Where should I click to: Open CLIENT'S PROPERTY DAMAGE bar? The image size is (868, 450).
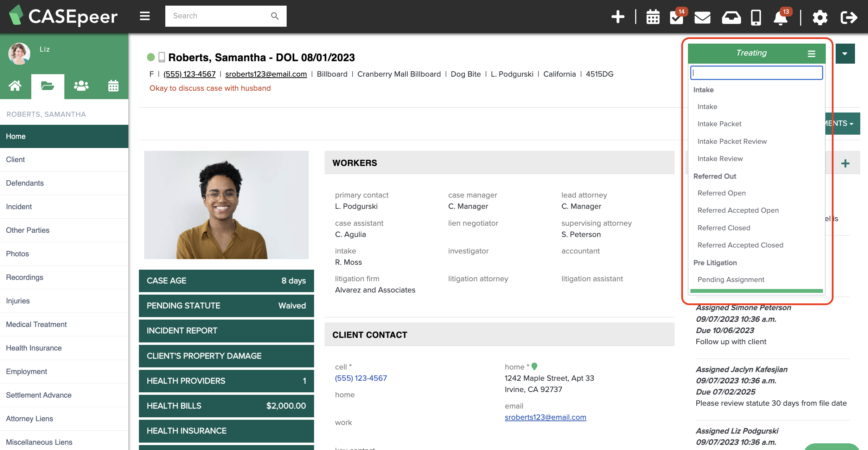(226, 356)
